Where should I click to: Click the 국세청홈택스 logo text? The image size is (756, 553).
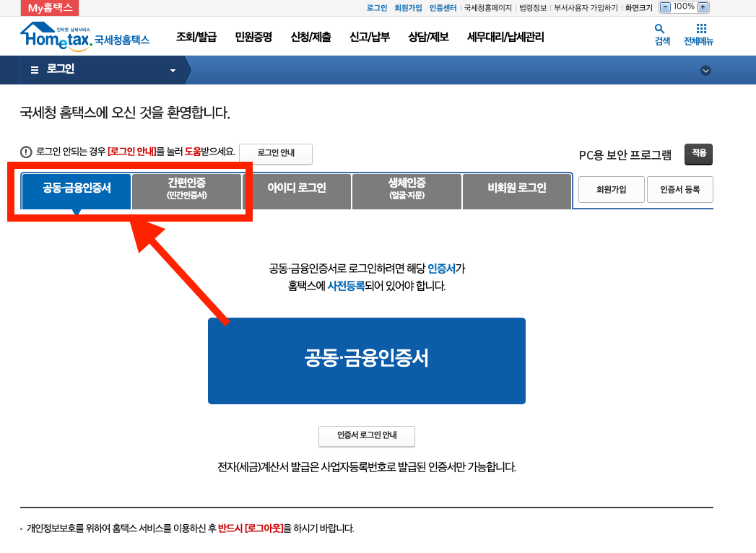pos(122,40)
